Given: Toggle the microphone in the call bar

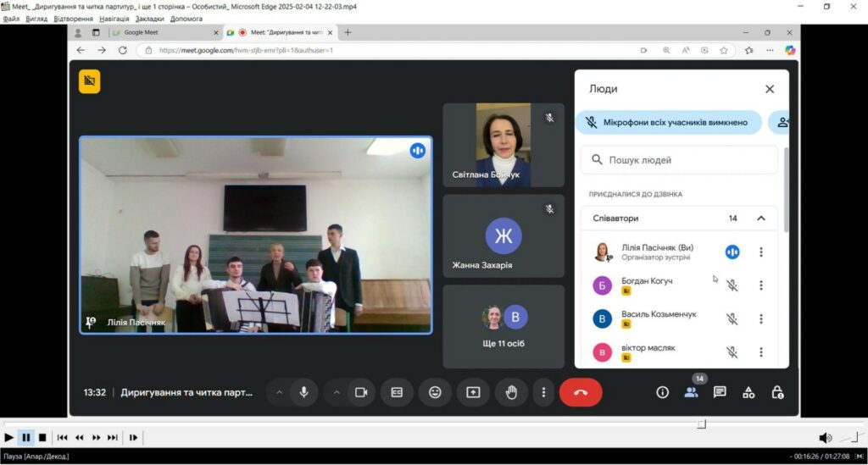Looking at the screenshot, I should tap(303, 392).
